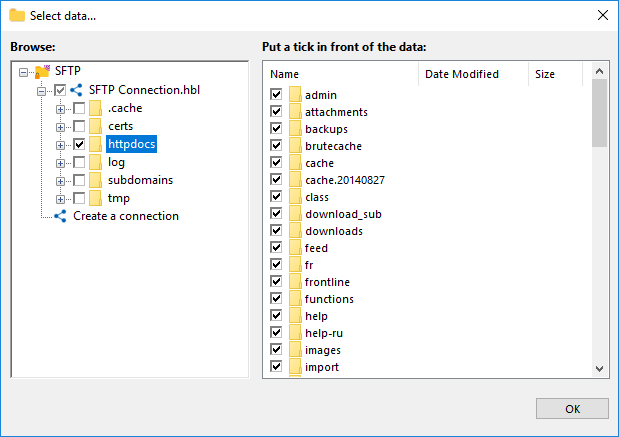The width and height of the screenshot is (619, 437).
Task: Click the Create a connection share icon
Action: click(60, 216)
